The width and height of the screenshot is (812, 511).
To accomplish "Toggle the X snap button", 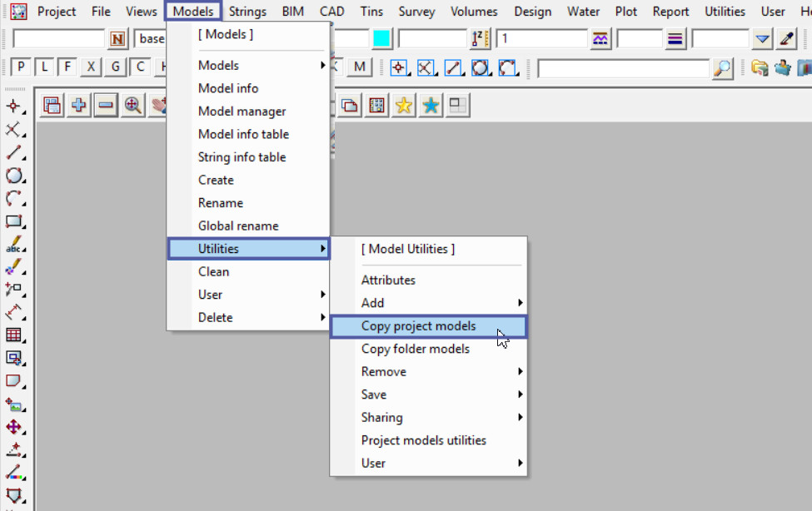I will 91,67.
